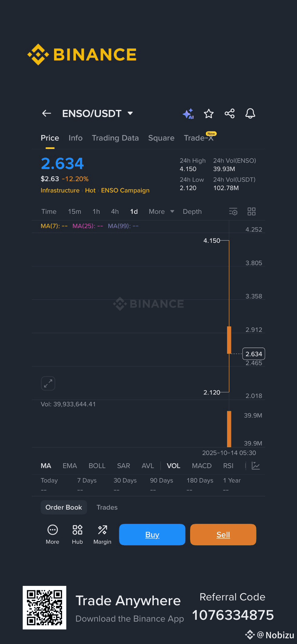The image size is (297, 644).
Task: Open the ENSO/USDT pair dropdown
Action: [130, 114]
